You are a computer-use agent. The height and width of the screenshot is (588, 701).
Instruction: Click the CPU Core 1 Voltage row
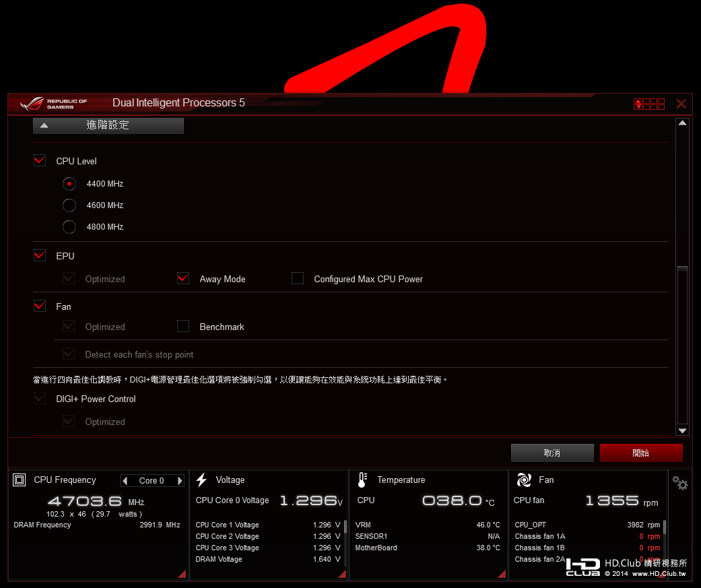268,525
